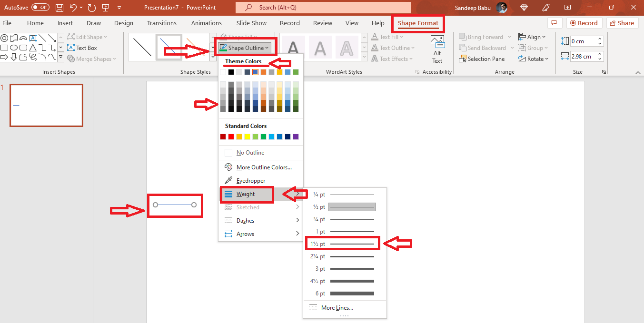
Task: Select the No Outline option
Action: [x=250, y=153]
